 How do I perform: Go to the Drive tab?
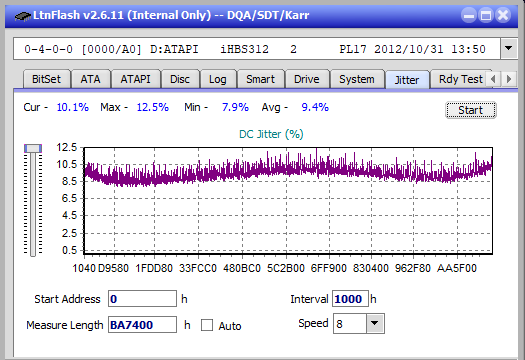click(307, 79)
